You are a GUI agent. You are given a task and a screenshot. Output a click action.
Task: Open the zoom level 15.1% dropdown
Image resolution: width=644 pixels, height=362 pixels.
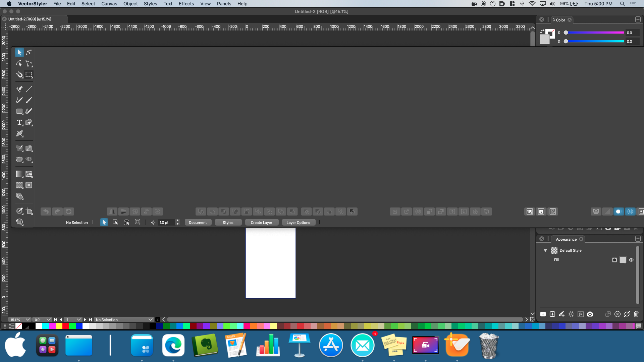tap(20, 320)
